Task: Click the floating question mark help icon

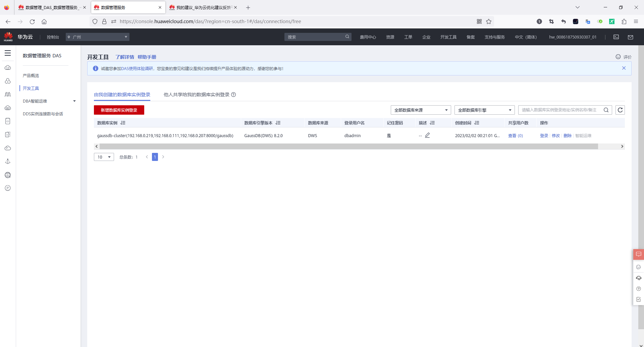Action: 639,289
